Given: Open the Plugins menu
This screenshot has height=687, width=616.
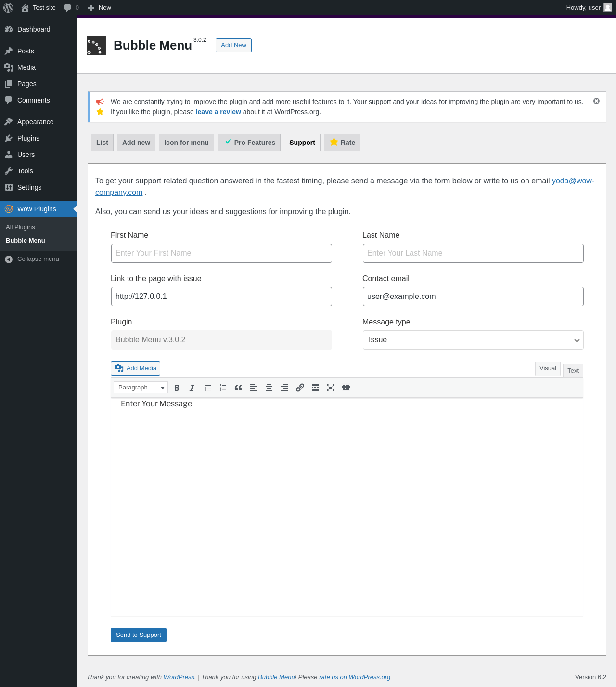Looking at the screenshot, I should pos(38,138).
